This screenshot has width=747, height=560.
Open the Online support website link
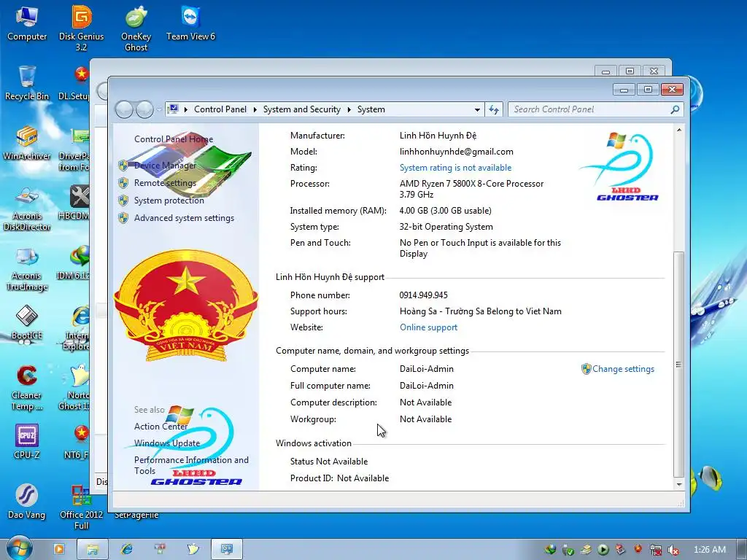coord(428,327)
